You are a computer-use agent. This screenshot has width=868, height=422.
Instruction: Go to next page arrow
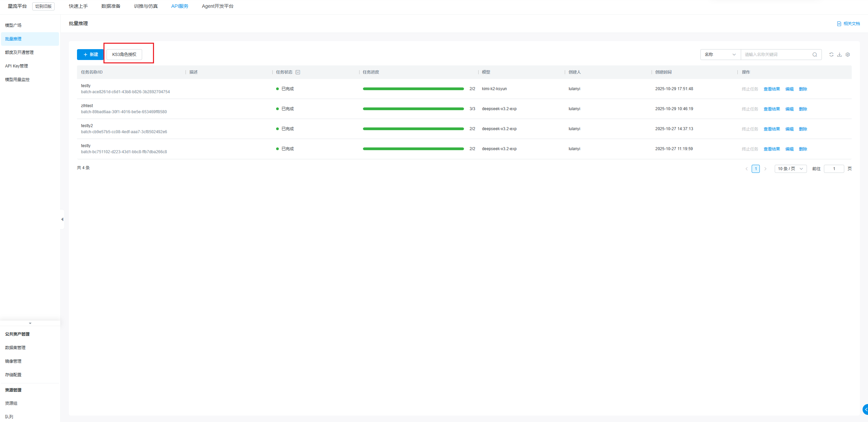pos(765,169)
